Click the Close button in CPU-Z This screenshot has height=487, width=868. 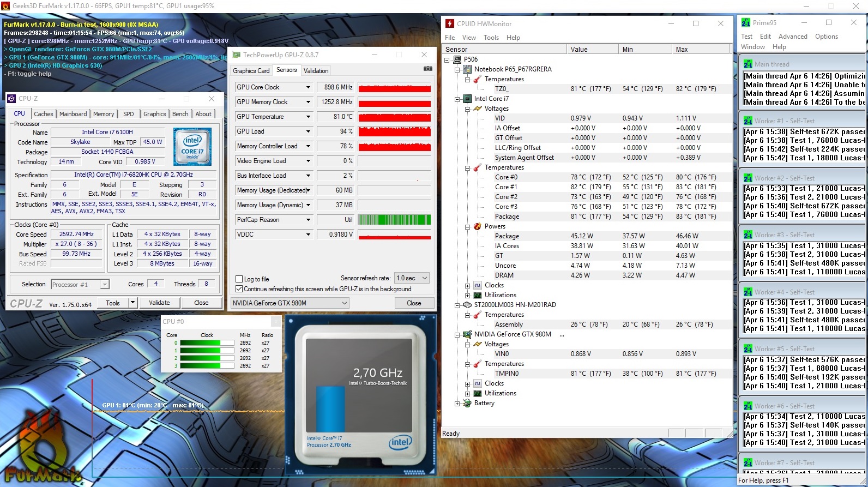(201, 303)
